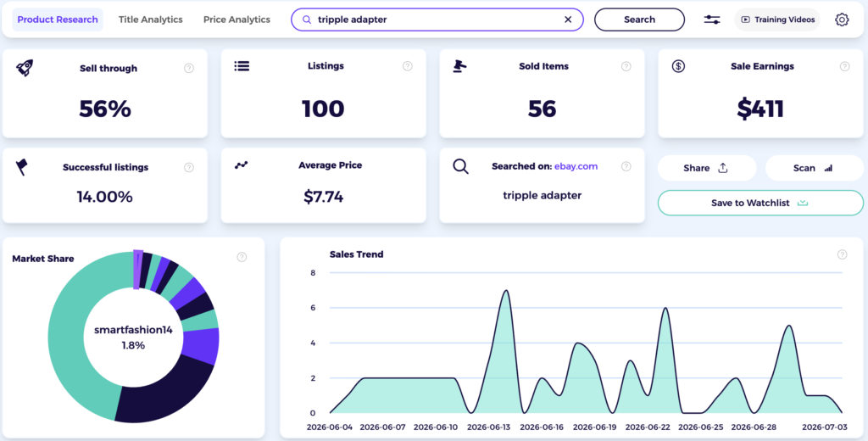868x441 pixels.
Task: Open help for Market Share chart
Action: point(242,256)
